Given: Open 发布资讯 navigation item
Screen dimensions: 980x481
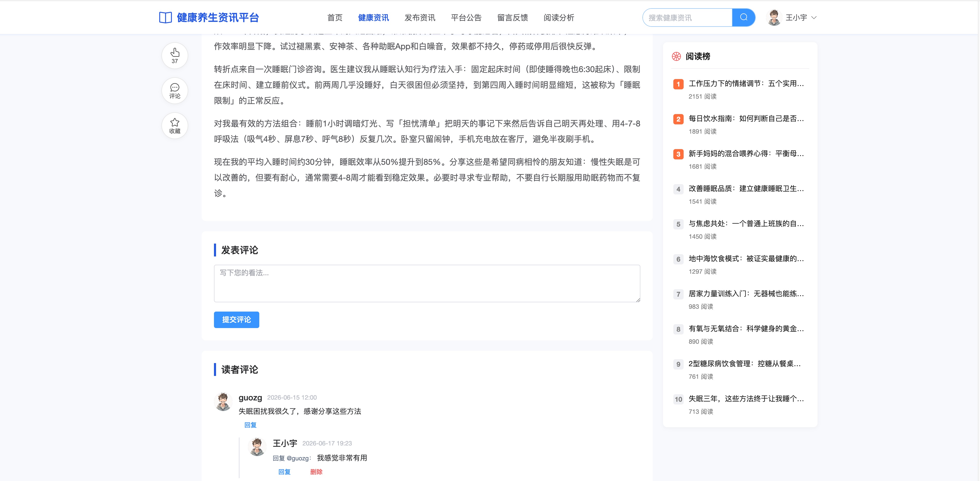Looking at the screenshot, I should pyautogui.click(x=420, y=18).
